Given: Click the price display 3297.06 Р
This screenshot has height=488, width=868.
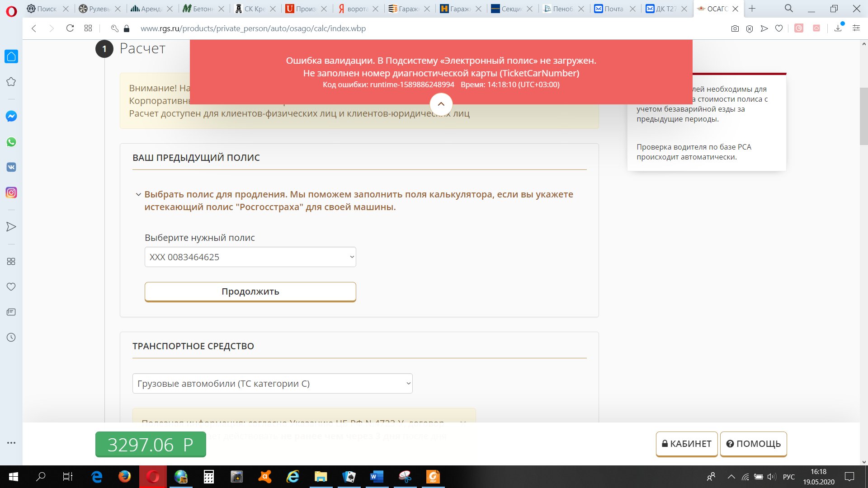Looking at the screenshot, I should coord(150,444).
